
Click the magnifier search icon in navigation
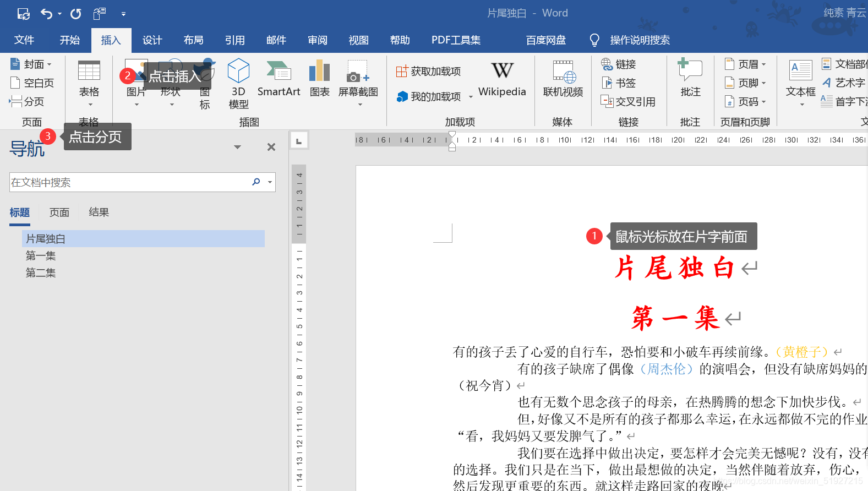point(256,182)
